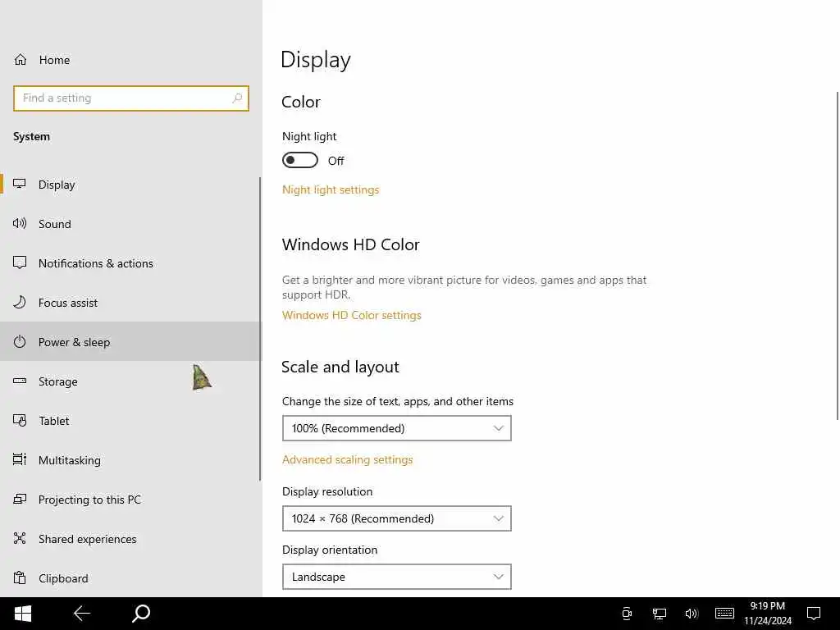Click the Multitasking icon in sidebar

tap(20, 459)
